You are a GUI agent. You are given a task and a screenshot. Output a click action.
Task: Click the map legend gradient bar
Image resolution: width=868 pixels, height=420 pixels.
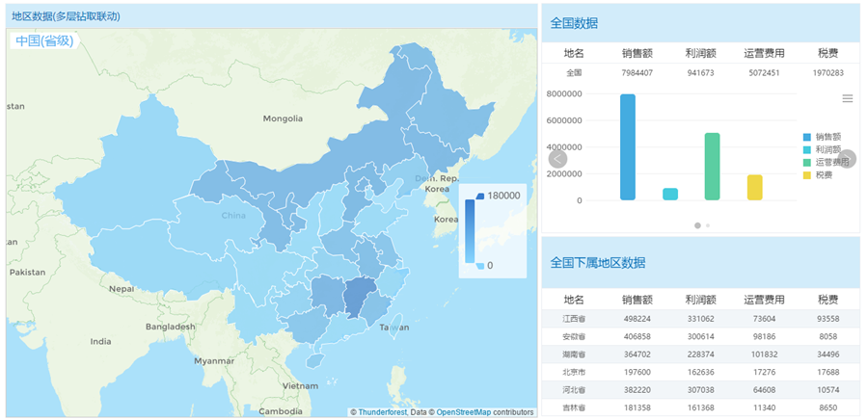(x=470, y=231)
